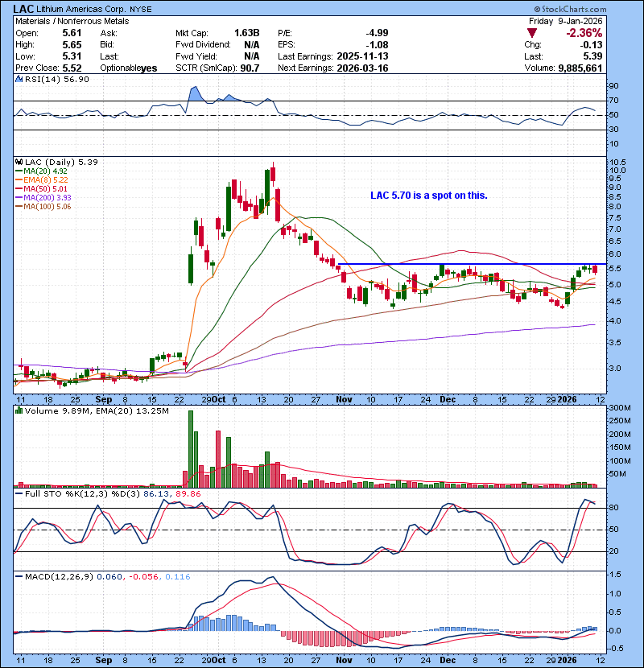Screen dimensions: 644x668
Task: Select the Low value 5.31
Action: tap(72, 56)
